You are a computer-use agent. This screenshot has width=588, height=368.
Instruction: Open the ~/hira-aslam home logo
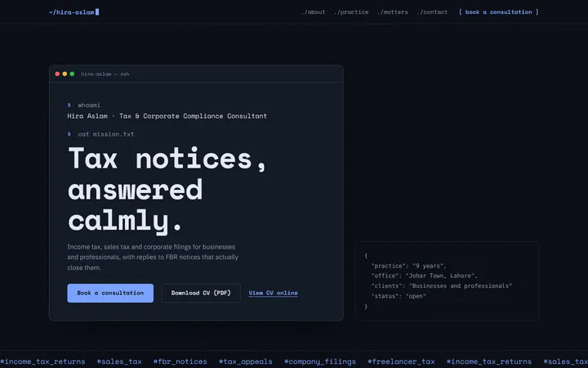pyautogui.click(x=73, y=12)
